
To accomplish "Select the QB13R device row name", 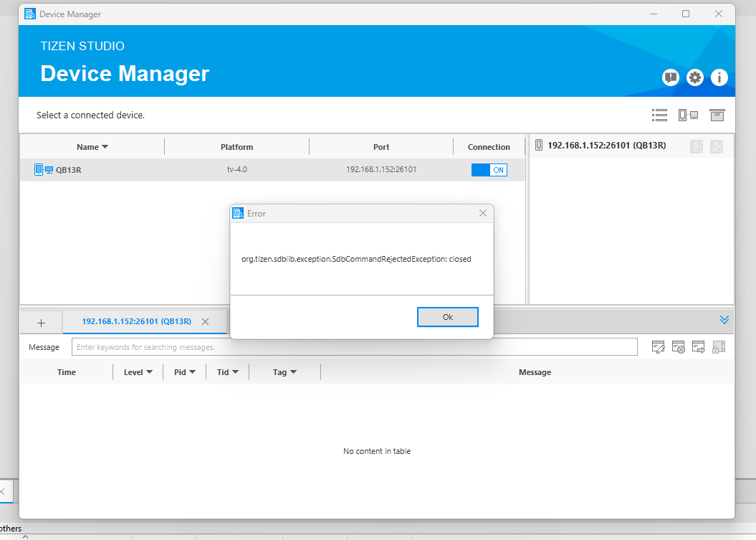I will coord(69,170).
